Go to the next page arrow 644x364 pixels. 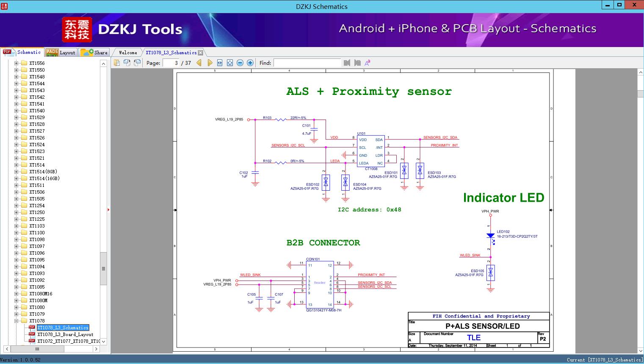pos(210,63)
